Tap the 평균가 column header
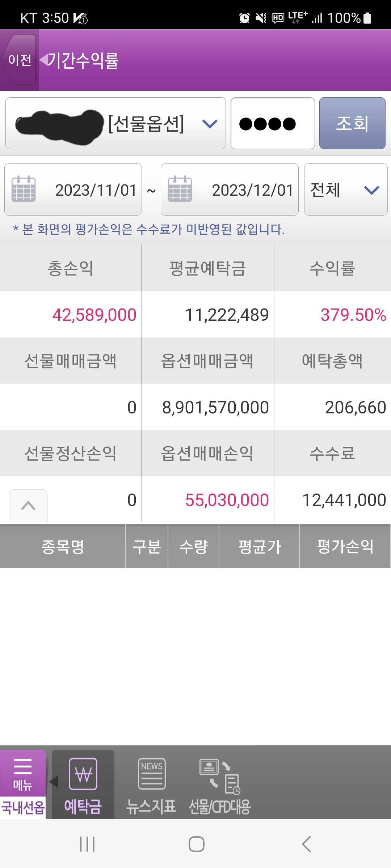This screenshot has width=391, height=868. pyautogui.click(x=259, y=546)
